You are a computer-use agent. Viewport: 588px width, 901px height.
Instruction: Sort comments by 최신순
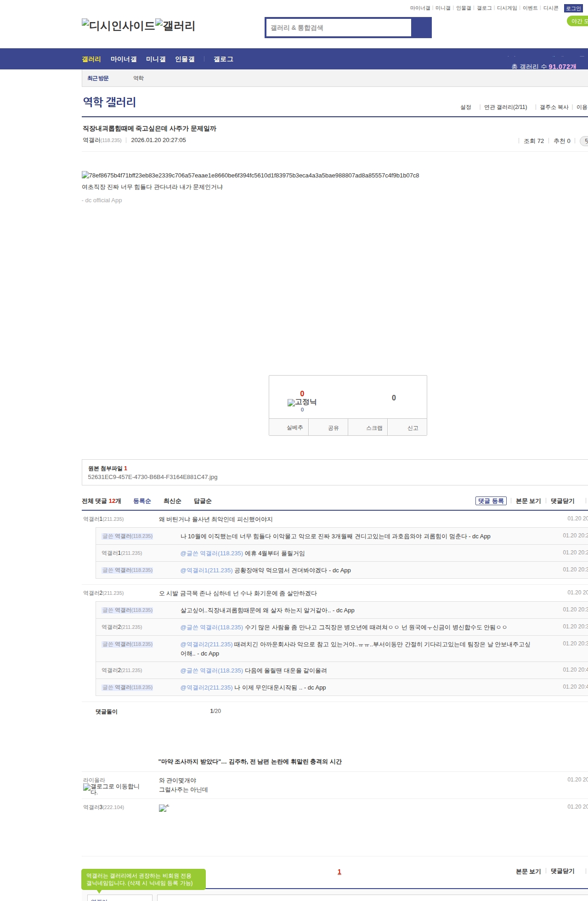pyautogui.click(x=172, y=501)
